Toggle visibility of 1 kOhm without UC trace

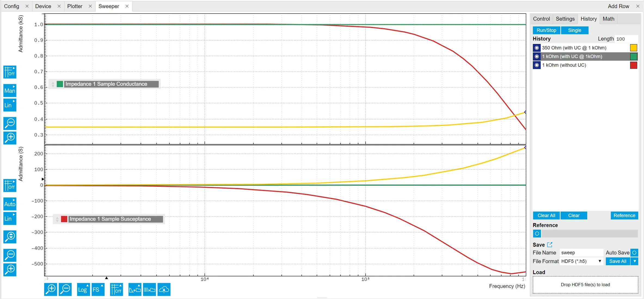[x=537, y=65]
